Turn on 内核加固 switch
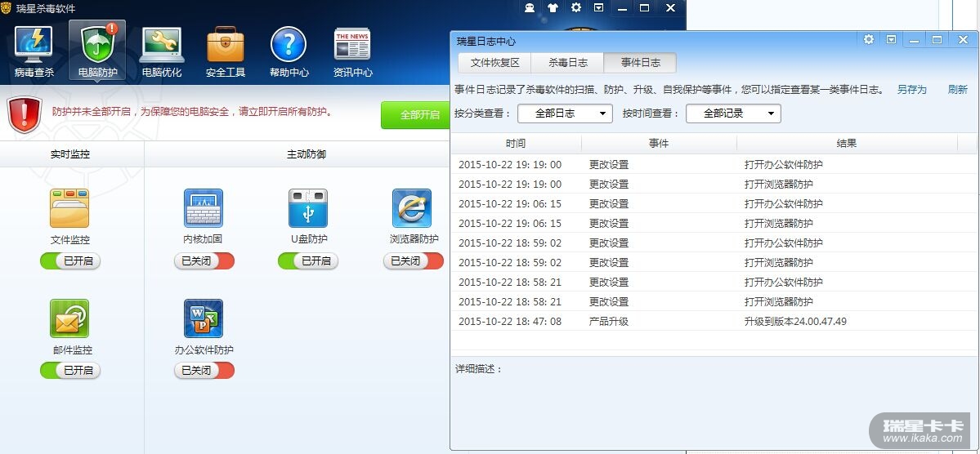The width and height of the screenshot is (980, 454). (204, 261)
